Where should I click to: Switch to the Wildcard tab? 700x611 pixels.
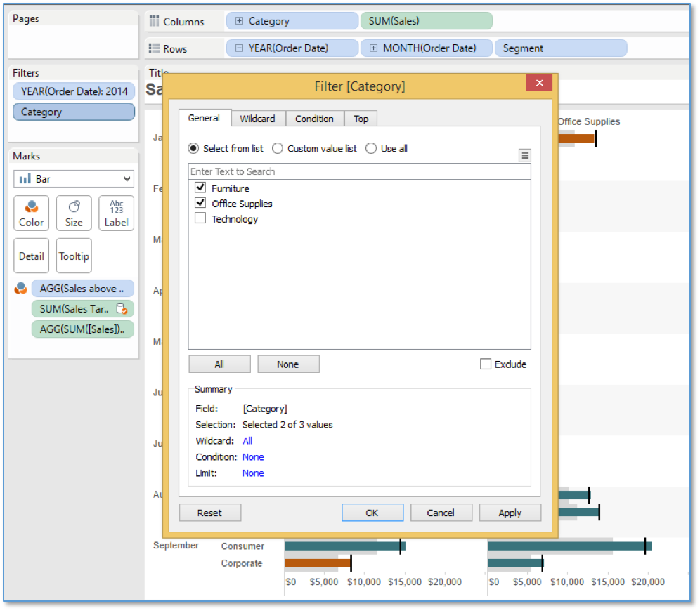pos(258,119)
